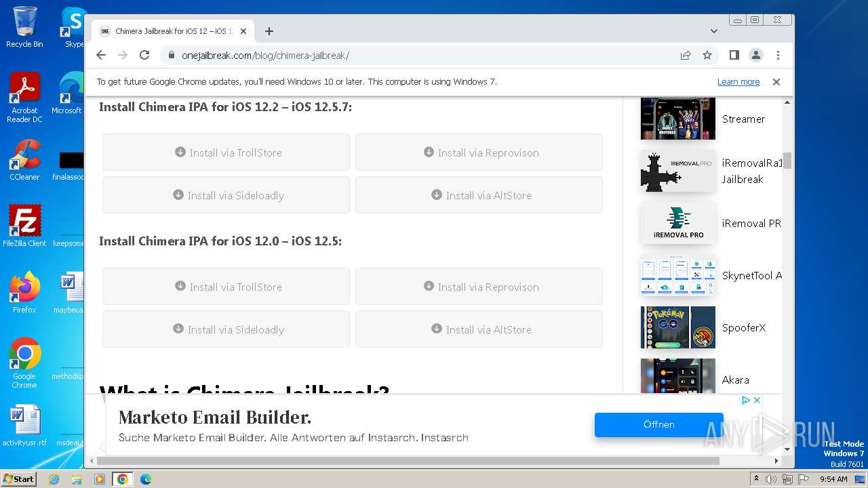Open File Explorer from the taskbar
This screenshot has width=868, height=488.
tap(77, 479)
